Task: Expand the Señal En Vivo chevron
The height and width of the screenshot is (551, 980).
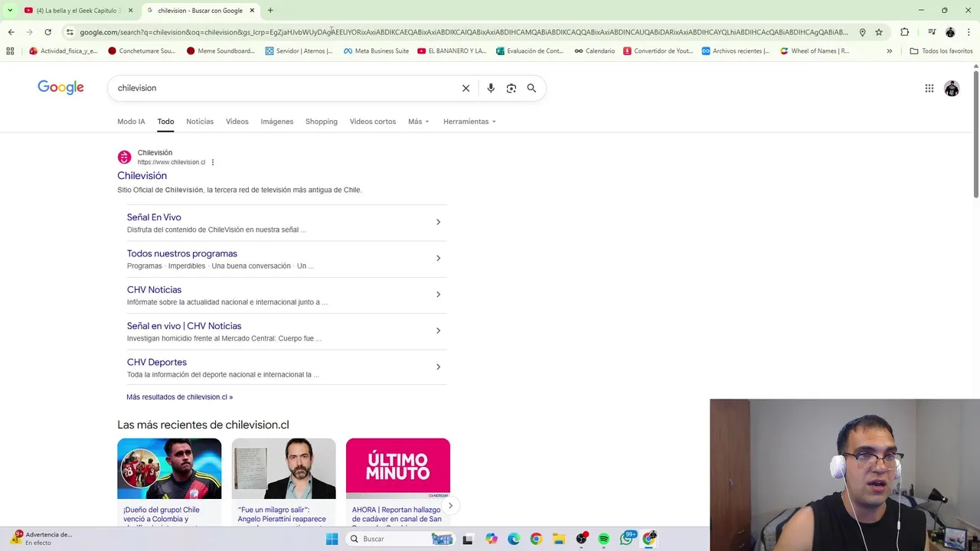Action: click(x=438, y=222)
